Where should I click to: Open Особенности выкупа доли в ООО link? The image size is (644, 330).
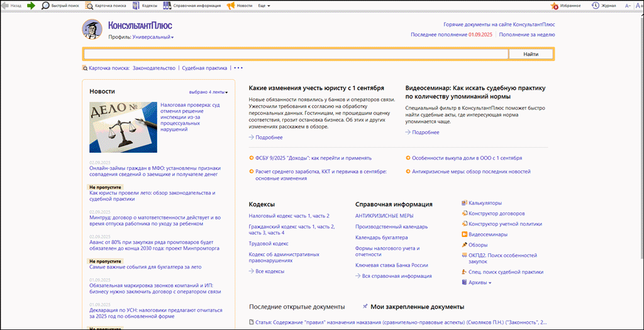pyautogui.click(x=467, y=158)
